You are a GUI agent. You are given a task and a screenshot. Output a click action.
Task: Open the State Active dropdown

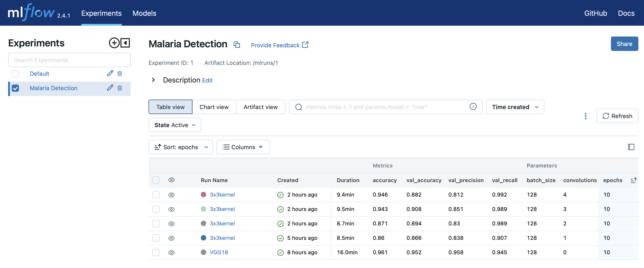pos(174,125)
